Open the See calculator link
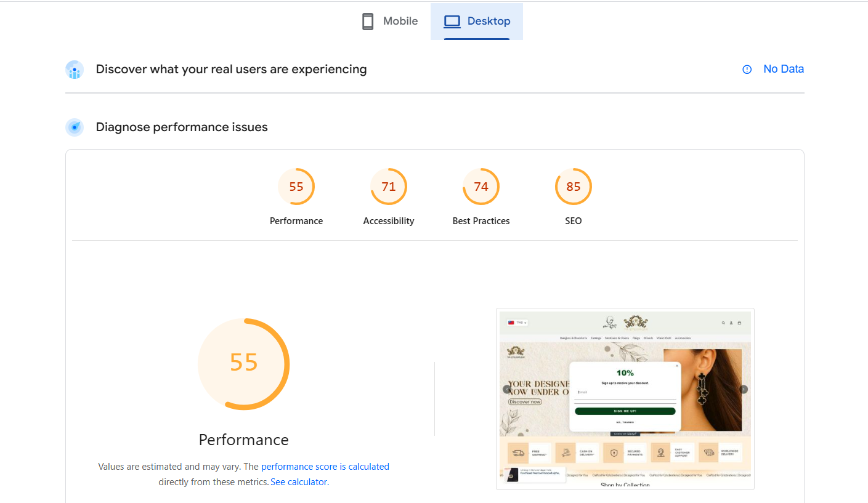The height and width of the screenshot is (503, 868). click(x=299, y=482)
